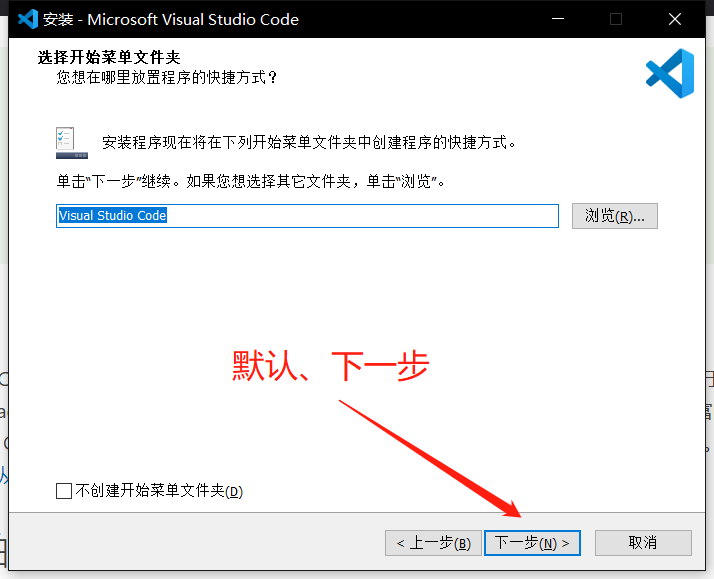Go back with 上一步(B) button
714x579 pixels.
pos(433,543)
